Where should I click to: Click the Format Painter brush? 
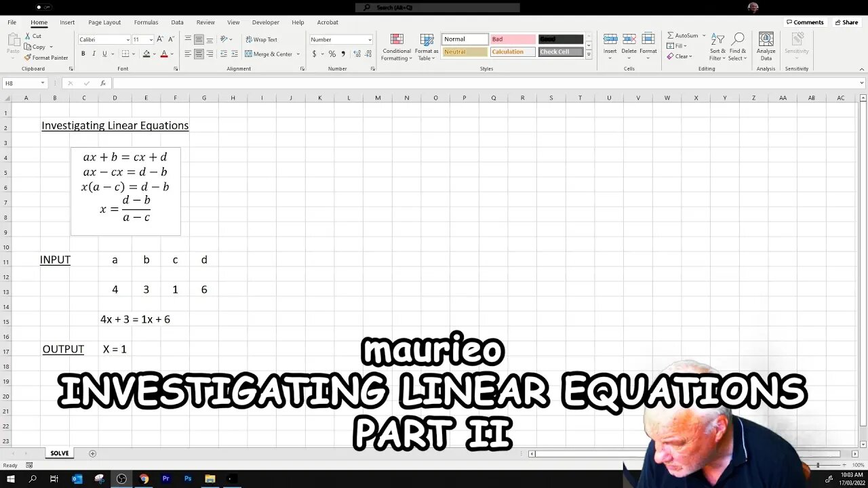[28, 58]
